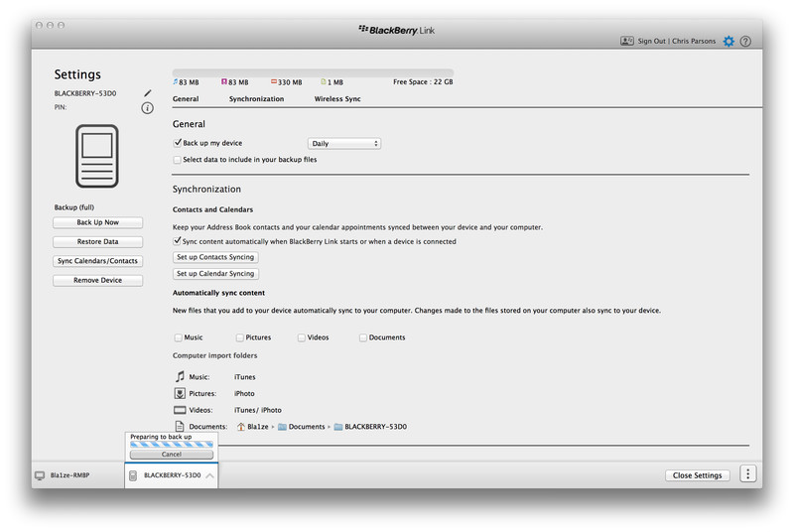The image size is (794, 532).
Task: Open the blue settings gear icon
Action: tap(728, 41)
